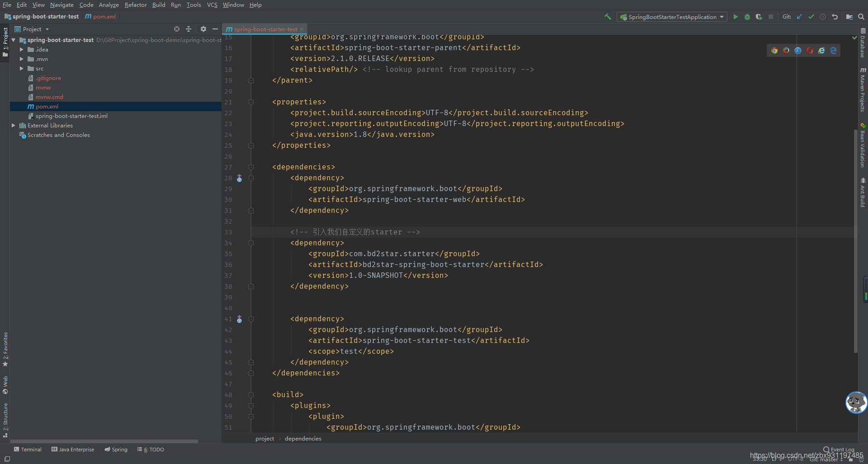This screenshot has width=868, height=464.
Task: Click dependencies breadcrumb at editor bottom
Action: [x=303, y=439]
